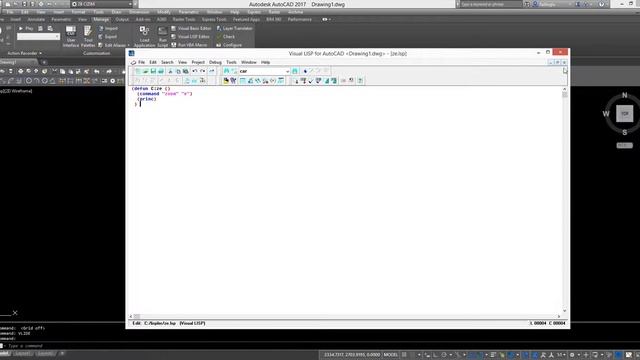Redo edit in Visual LISP toolbar
The height and width of the screenshot is (360, 640).
pos(202,71)
